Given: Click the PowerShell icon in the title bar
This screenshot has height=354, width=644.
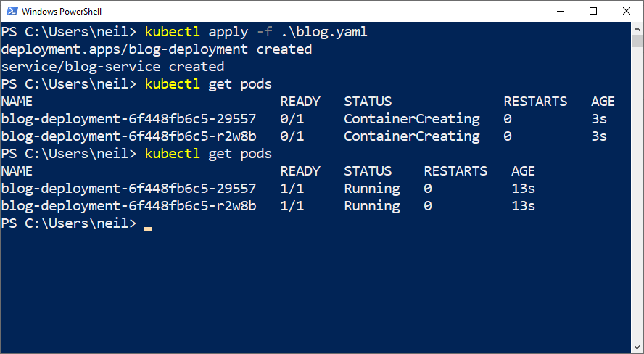Looking at the screenshot, I should pos(10,12).
